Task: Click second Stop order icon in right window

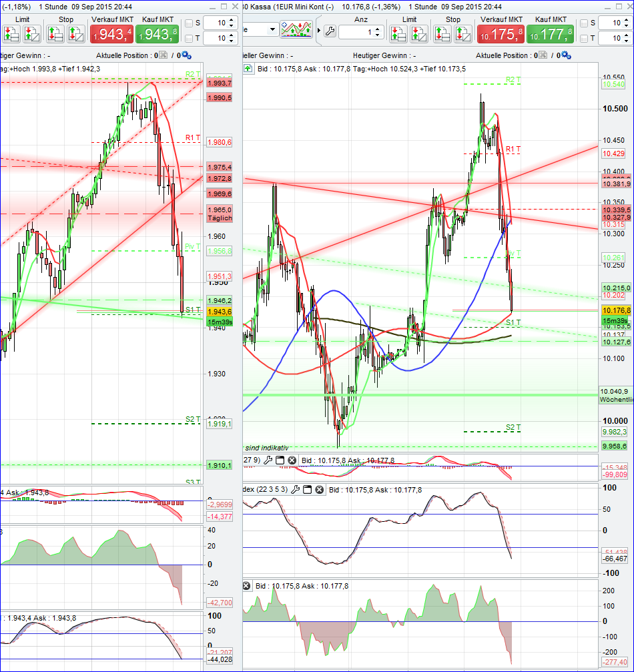Action: tap(463, 34)
